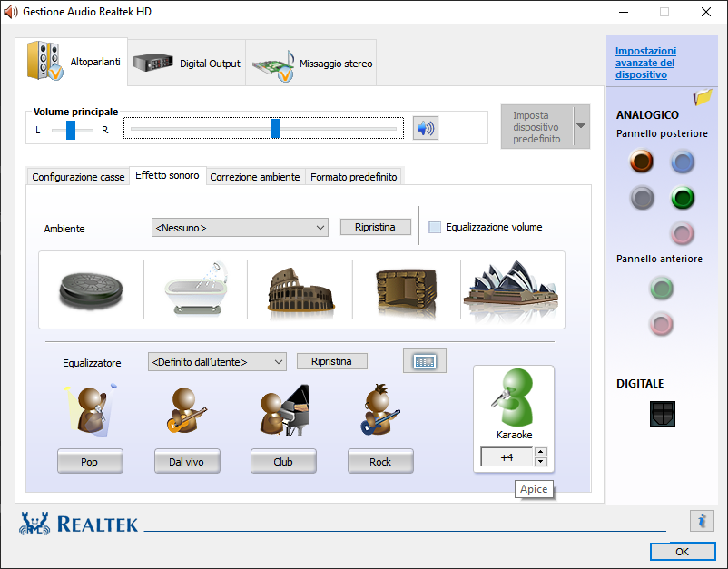This screenshot has height=569, width=728.
Task: Click the green front panel jack
Action: 661,289
